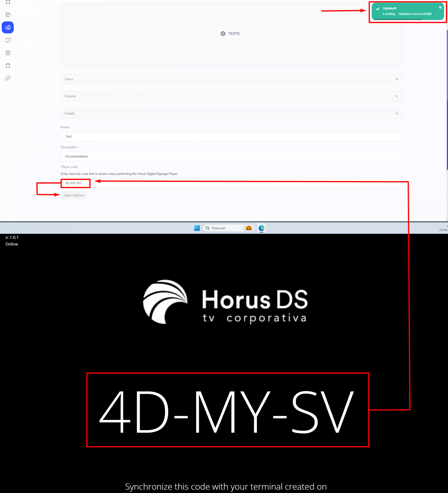Open the templates panel icon in sidebar
The height and width of the screenshot is (493, 448).
point(8,15)
